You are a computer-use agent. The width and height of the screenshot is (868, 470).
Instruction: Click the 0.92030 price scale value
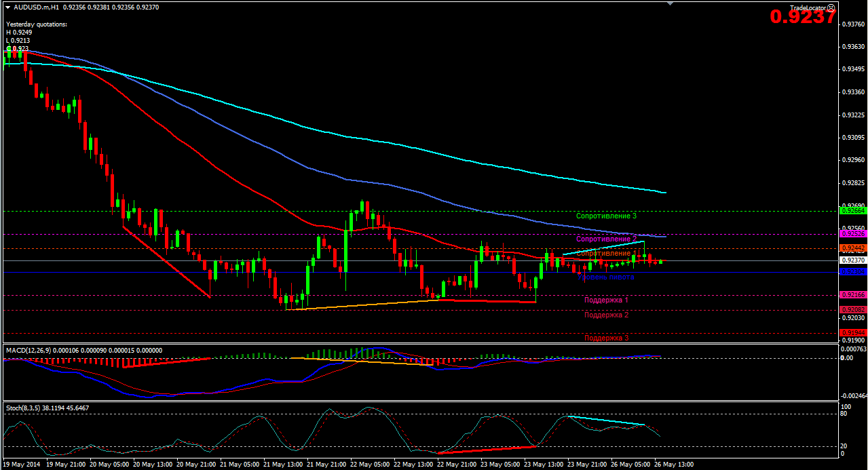click(852, 318)
